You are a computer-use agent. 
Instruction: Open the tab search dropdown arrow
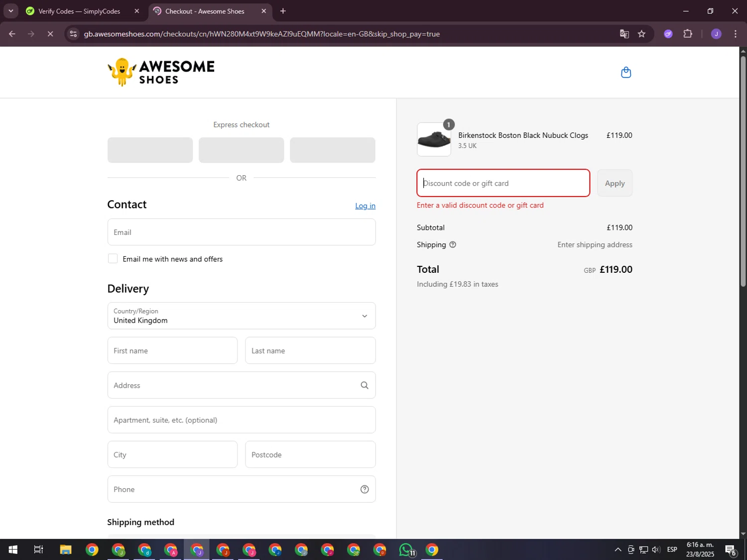tap(10, 11)
